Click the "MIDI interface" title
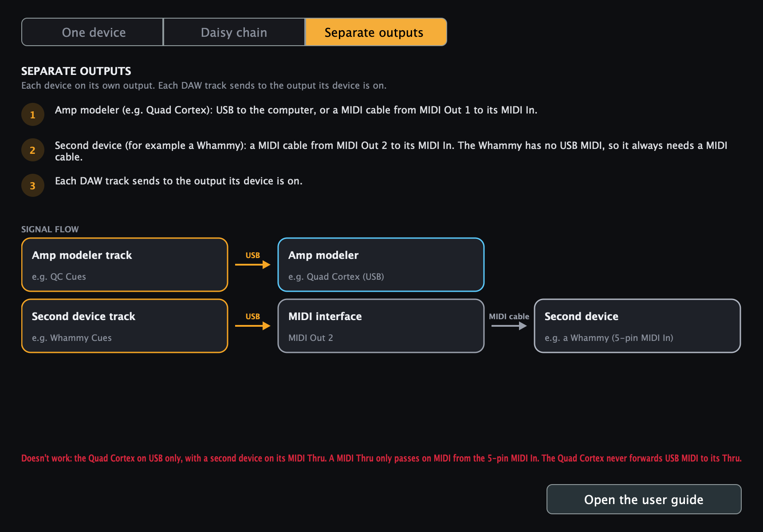The image size is (763, 532). coord(325,317)
